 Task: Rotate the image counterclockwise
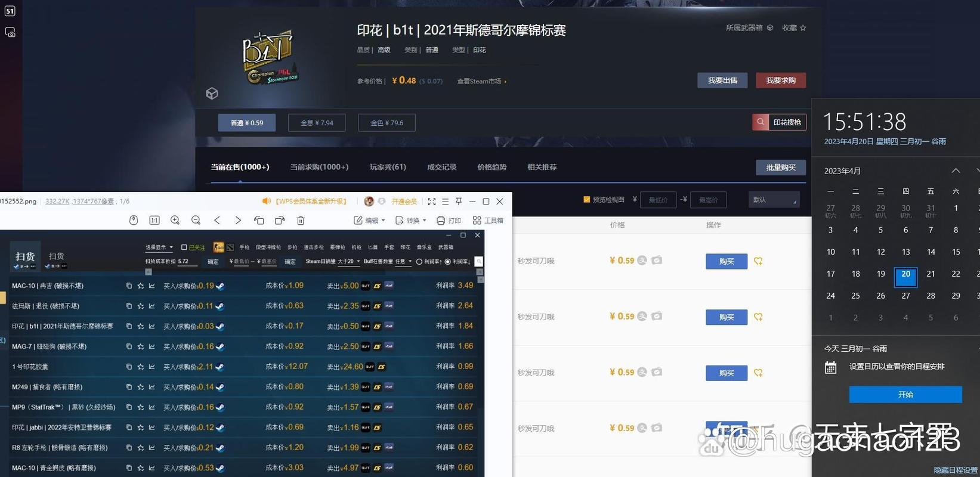pyautogui.click(x=259, y=220)
